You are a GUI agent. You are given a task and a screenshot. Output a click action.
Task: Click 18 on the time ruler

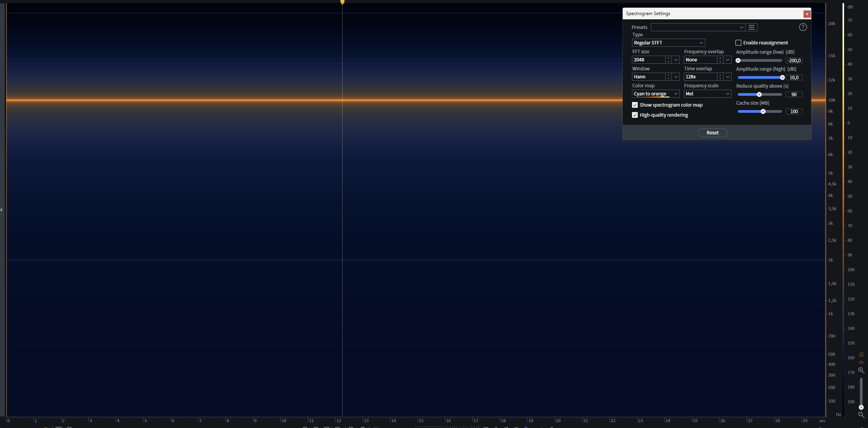click(x=503, y=421)
